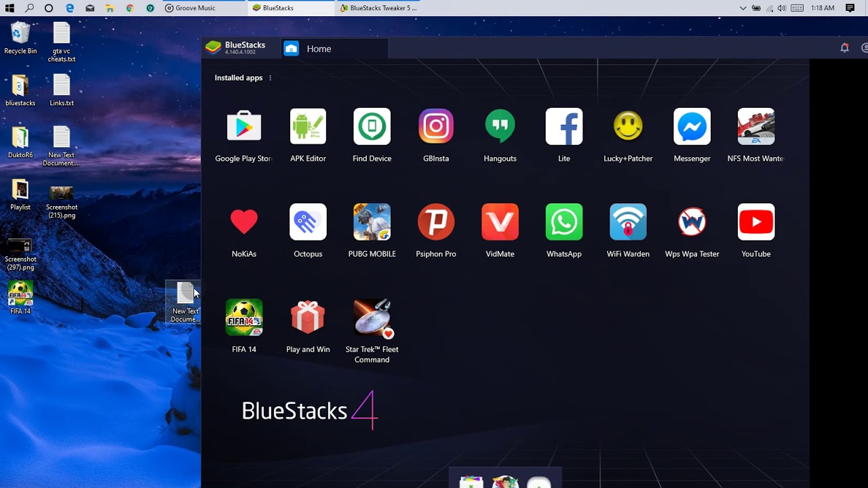Open the Cortana circle on taskbar

click(x=49, y=8)
